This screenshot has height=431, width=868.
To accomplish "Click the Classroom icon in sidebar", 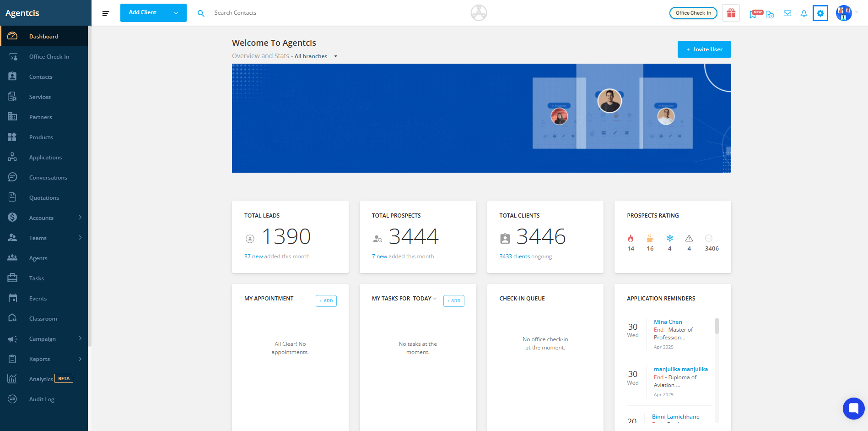I will click(x=12, y=318).
